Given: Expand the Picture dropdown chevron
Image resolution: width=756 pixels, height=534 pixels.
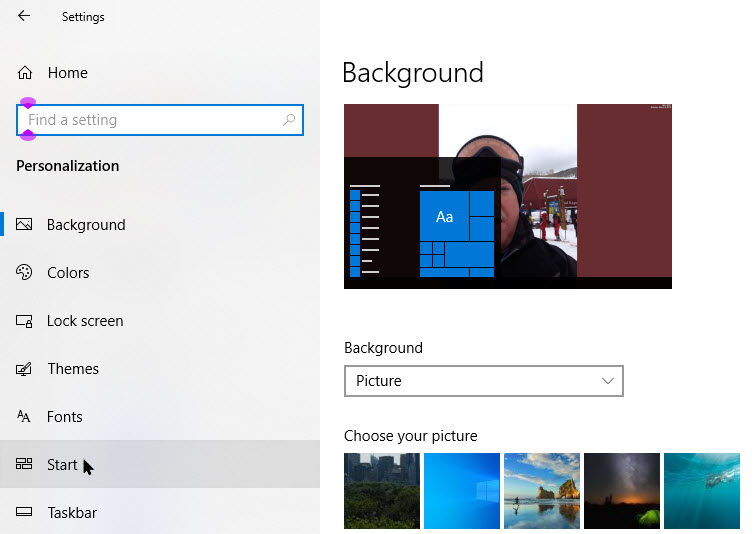Looking at the screenshot, I should (607, 381).
